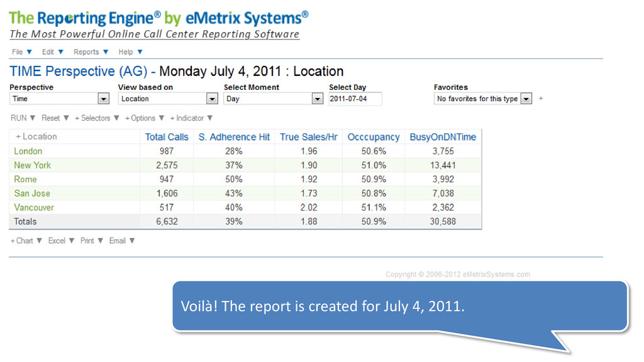Expand the + Location column header

coord(36,136)
